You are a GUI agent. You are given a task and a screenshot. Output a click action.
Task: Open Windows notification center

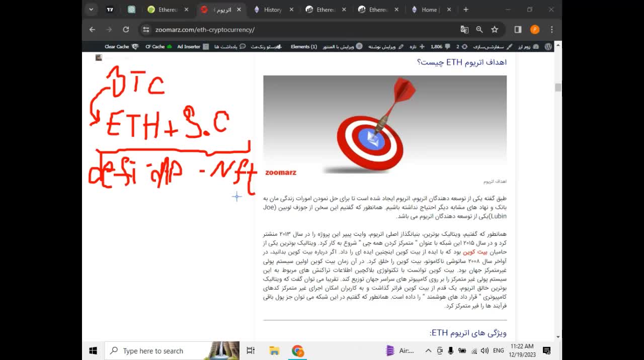[x=547, y=351]
